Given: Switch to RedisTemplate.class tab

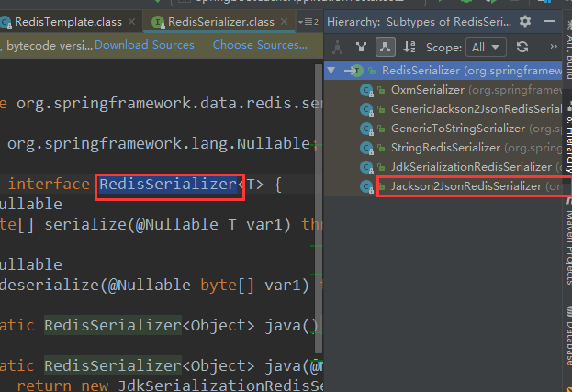Looking at the screenshot, I should tap(68, 22).
